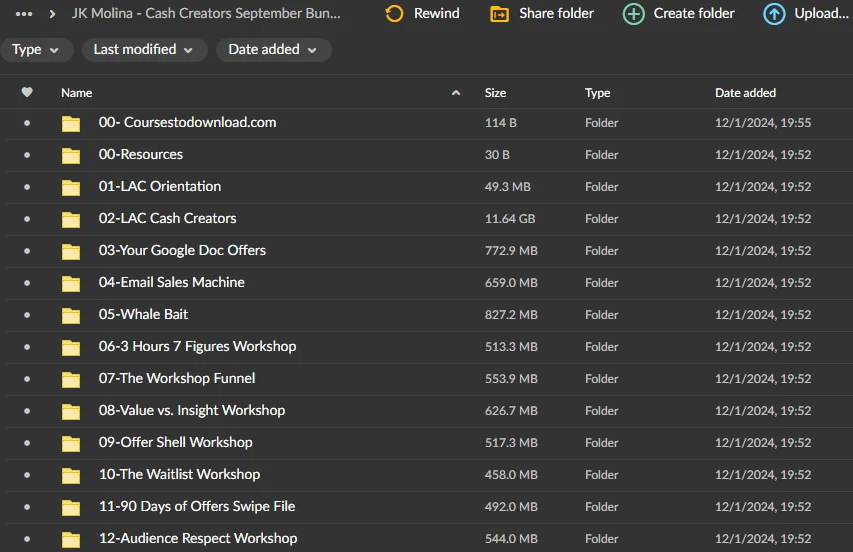The image size is (853, 552).
Task: Open the breadcrumb three-dots menu
Action: (x=24, y=14)
